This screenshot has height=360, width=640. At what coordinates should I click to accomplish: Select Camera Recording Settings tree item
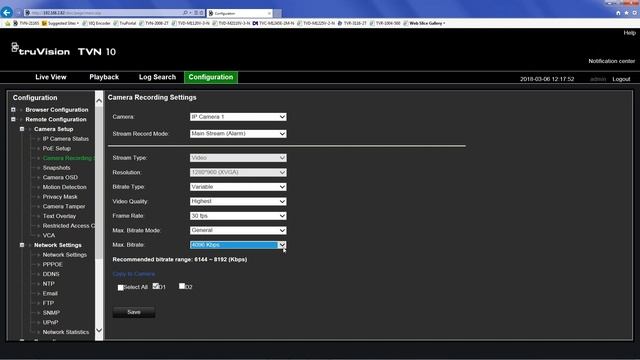(x=68, y=158)
